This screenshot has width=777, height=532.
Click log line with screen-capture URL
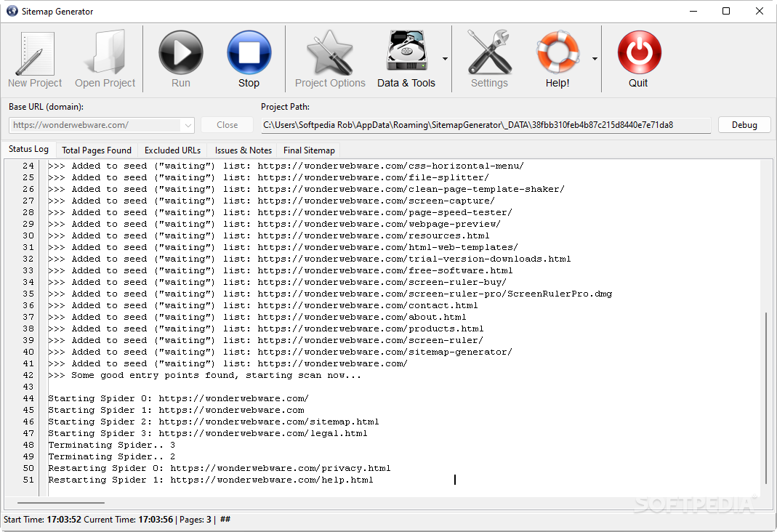pos(272,201)
